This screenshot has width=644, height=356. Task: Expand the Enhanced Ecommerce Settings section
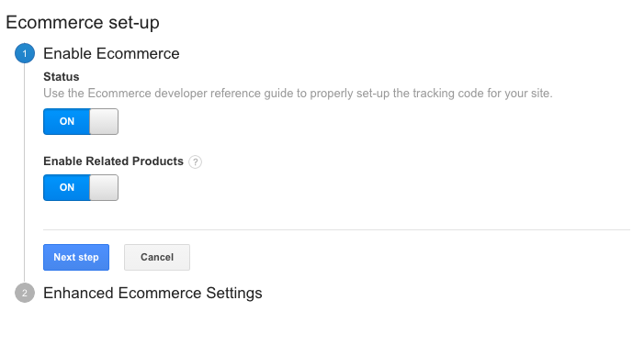[153, 293]
